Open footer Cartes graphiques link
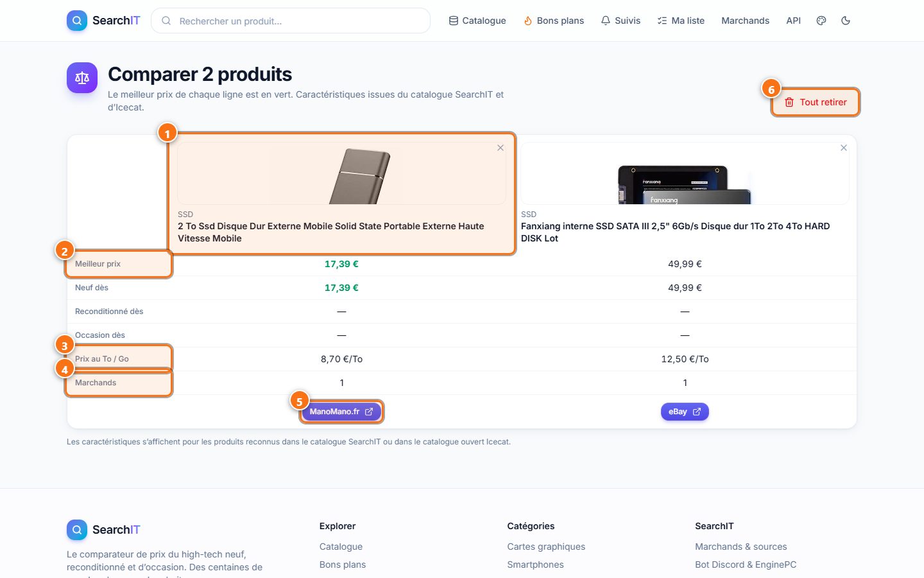This screenshot has width=924, height=578. point(546,547)
